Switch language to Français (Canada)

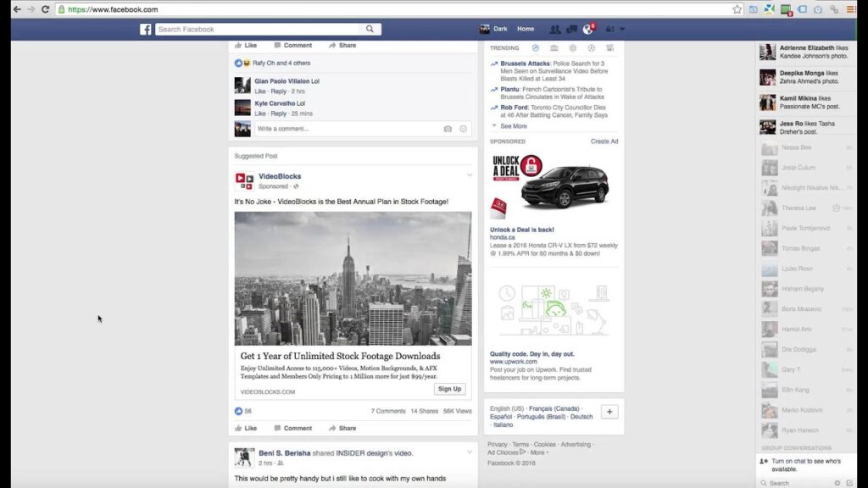tap(554, 409)
